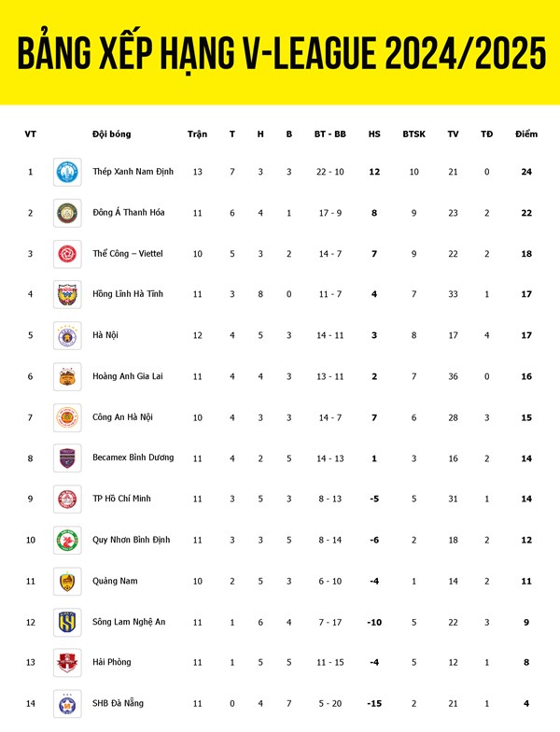The width and height of the screenshot is (560, 732).
Task: Click the yellow V-League 2024/2025 title banner
Action: [x=280, y=52]
